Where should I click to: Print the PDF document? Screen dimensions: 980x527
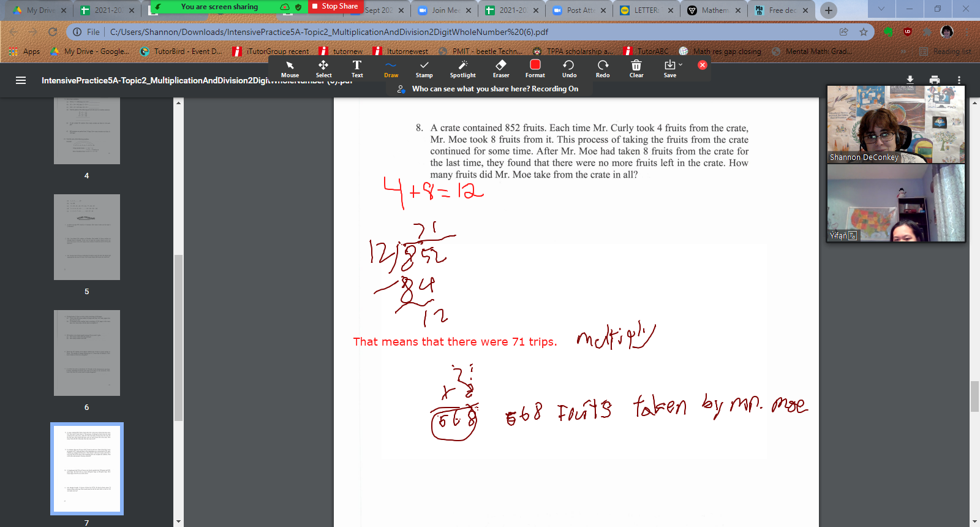coord(935,80)
